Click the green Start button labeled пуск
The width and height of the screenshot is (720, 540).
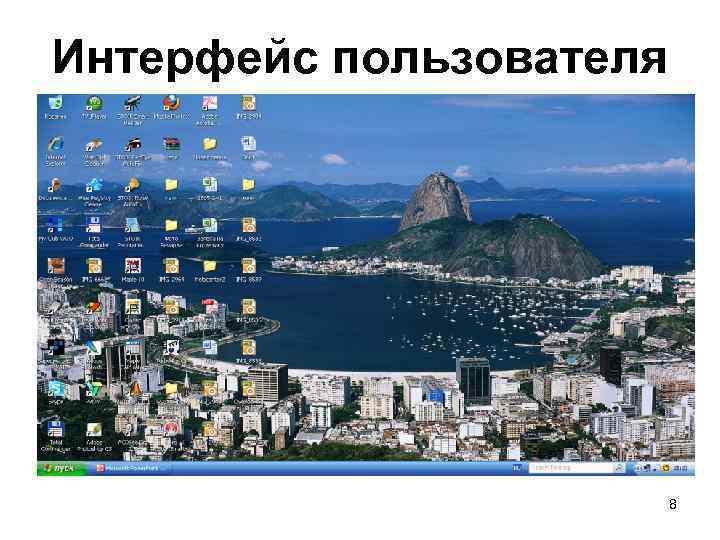coord(62,468)
